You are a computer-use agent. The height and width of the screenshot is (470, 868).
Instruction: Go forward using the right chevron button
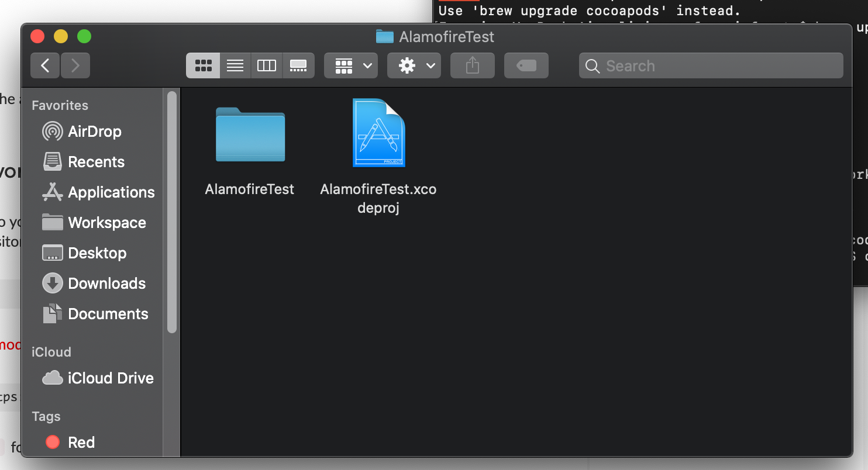point(75,65)
